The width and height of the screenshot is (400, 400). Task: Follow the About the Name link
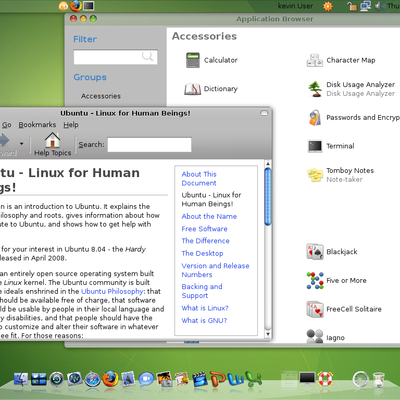click(x=209, y=216)
